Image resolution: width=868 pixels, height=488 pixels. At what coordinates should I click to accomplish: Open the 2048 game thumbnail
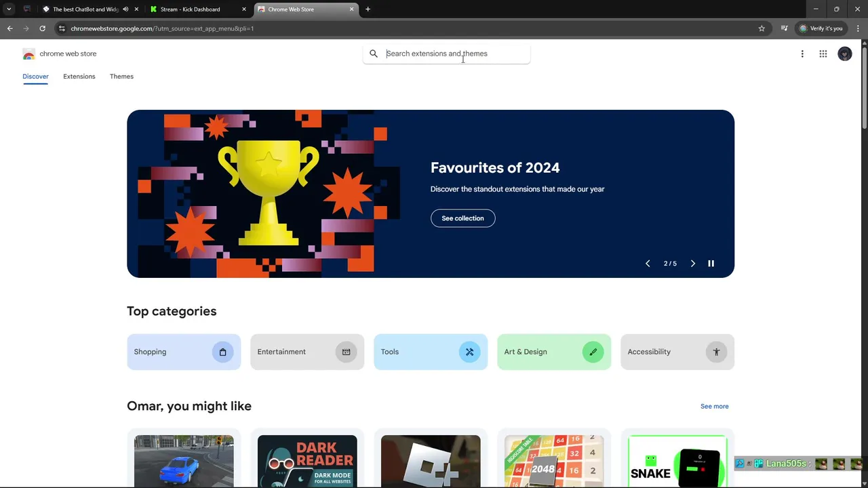pos(554,462)
